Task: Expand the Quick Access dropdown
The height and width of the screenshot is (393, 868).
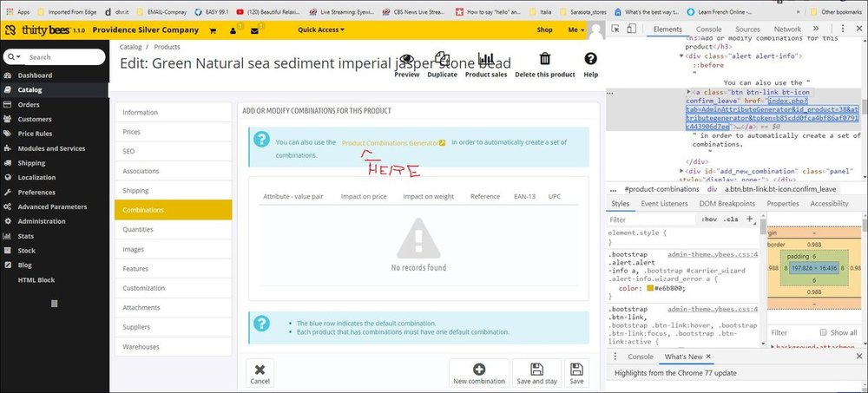Action: pyautogui.click(x=321, y=29)
